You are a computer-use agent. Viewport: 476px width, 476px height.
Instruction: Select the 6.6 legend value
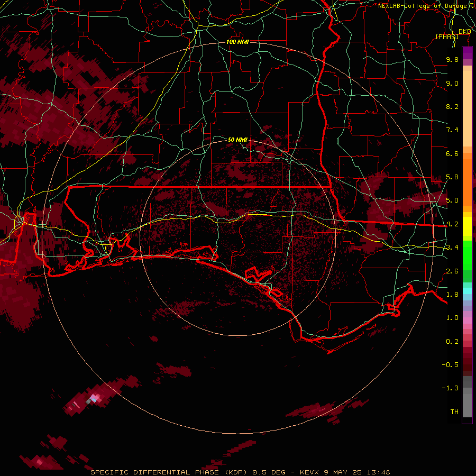452,153
